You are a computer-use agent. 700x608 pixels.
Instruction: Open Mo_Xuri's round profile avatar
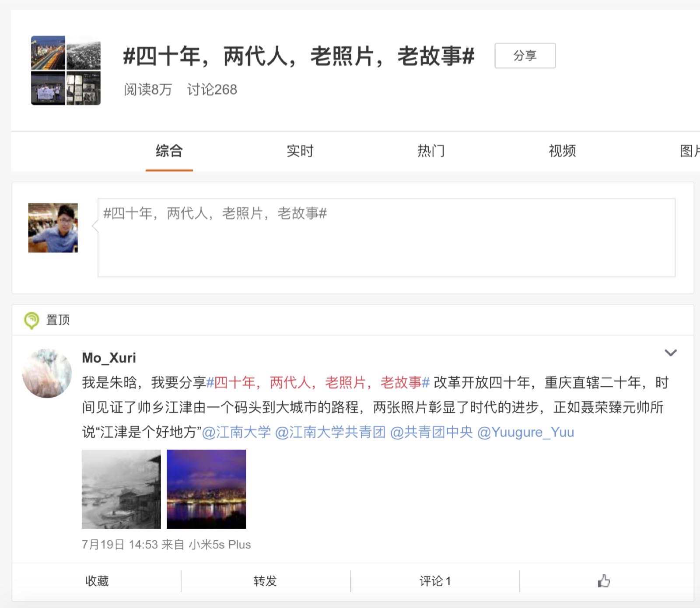click(x=47, y=373)
